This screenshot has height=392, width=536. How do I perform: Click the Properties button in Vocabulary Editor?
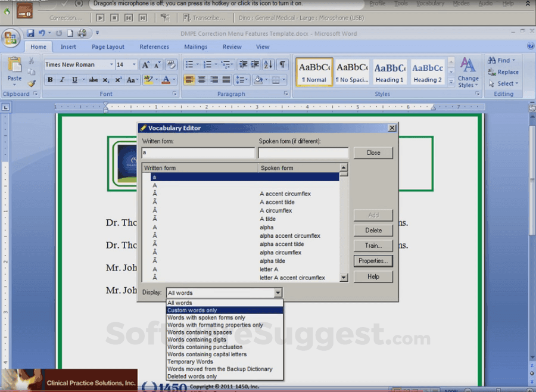tap(373, 260)
